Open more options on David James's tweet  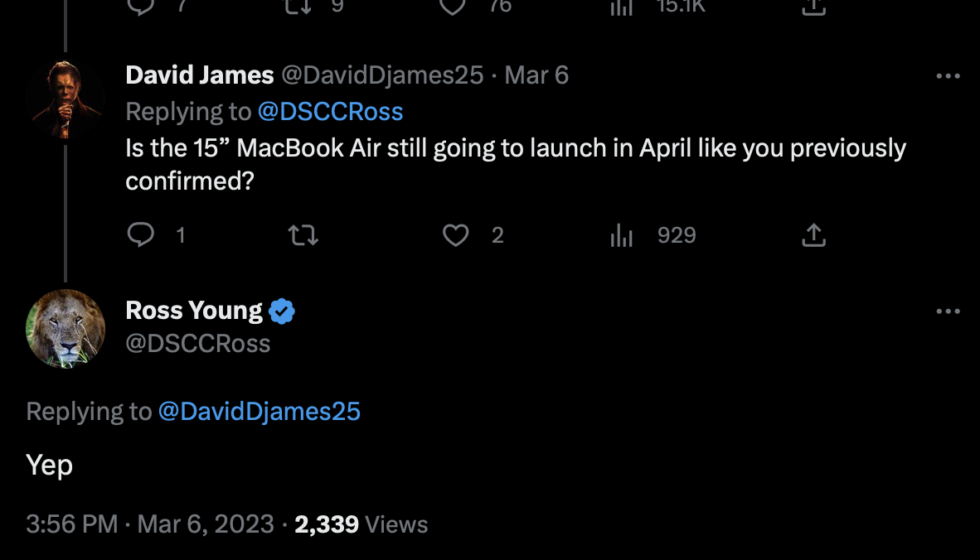pos(948,76)
